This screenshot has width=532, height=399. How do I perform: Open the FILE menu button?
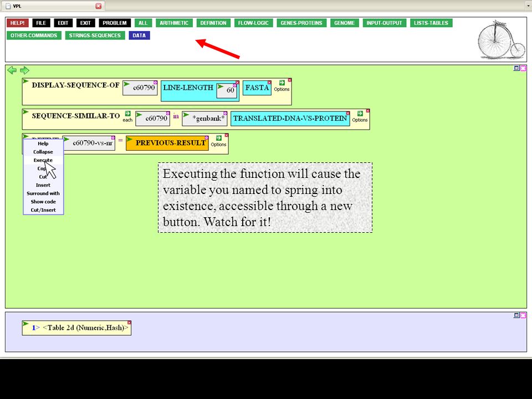tap(41, 23)
